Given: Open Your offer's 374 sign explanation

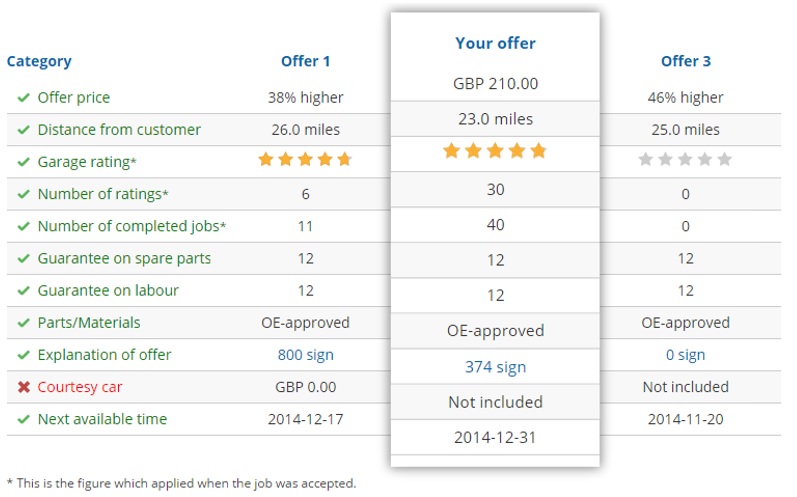Looking at the screenshot, I should pyautogui.click(x=495, y=367).
